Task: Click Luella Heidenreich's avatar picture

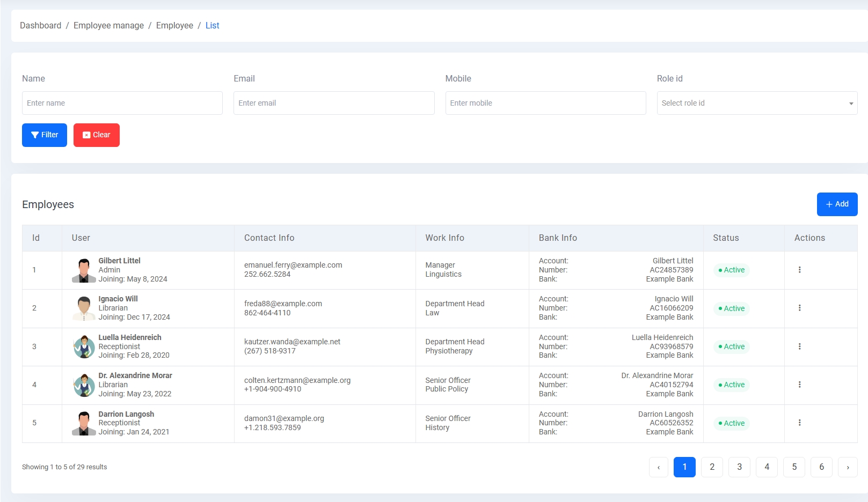Action: point(84,347)
